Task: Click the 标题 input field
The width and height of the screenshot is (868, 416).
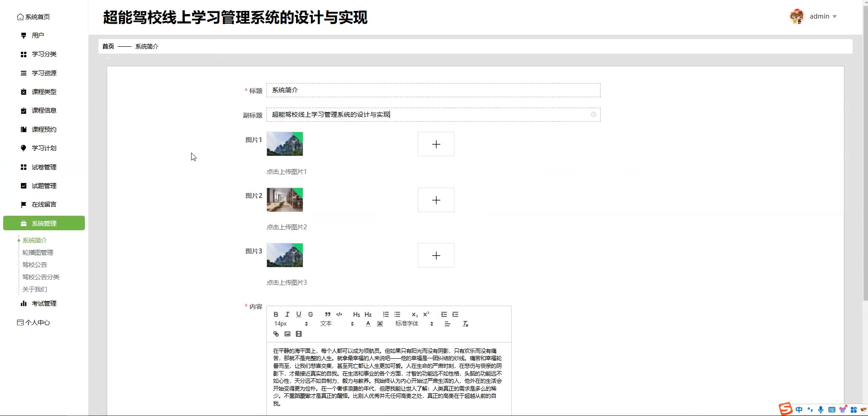Action: click(433, 90)
